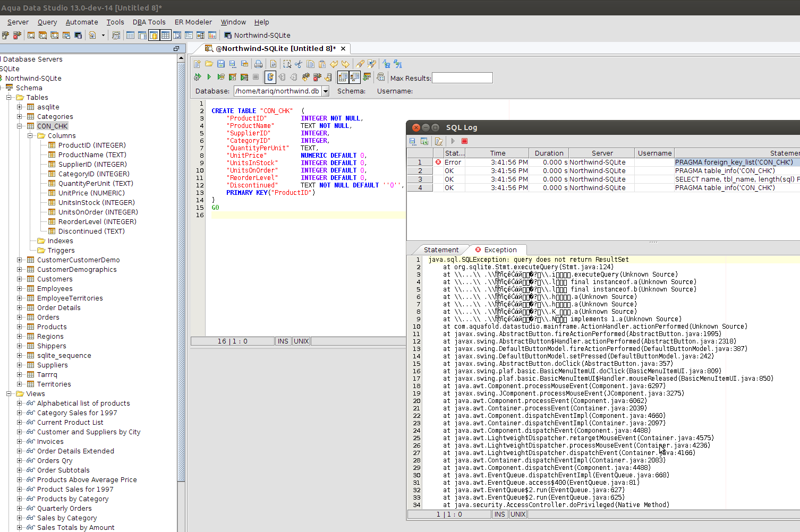Open the Database path dropdown
This screenshot has width=800, height=532.
pyautogui.click(x=325, y=91)
